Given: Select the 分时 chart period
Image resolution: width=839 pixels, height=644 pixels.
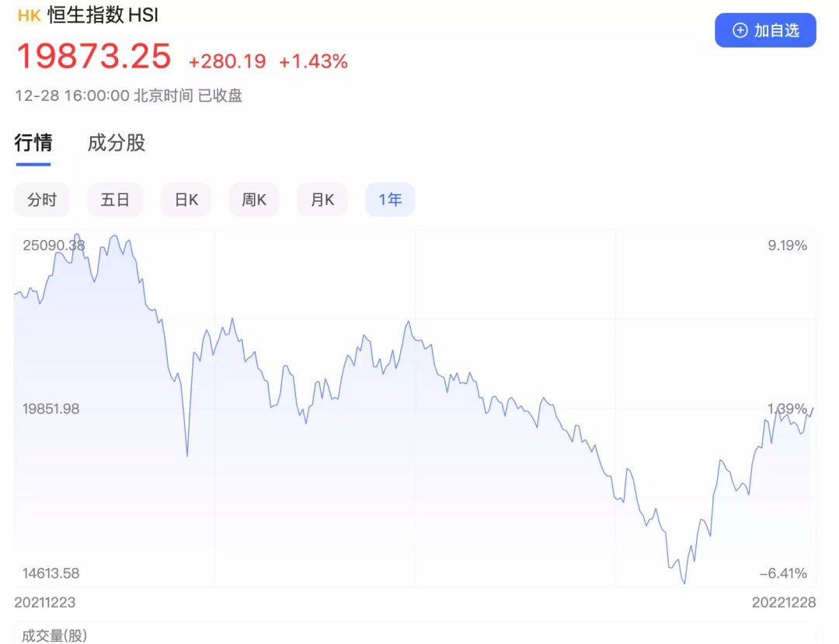Looking at the screenshot, I should point(42,200).
